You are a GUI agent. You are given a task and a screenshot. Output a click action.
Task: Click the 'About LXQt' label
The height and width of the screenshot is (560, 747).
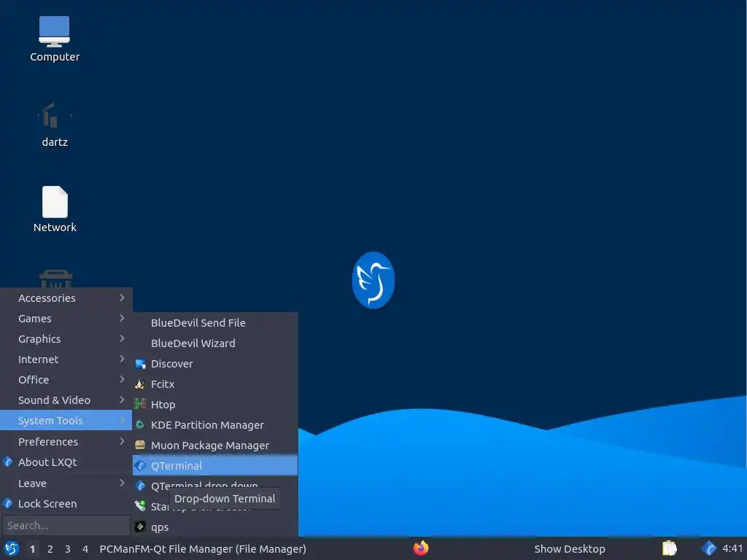47,462
